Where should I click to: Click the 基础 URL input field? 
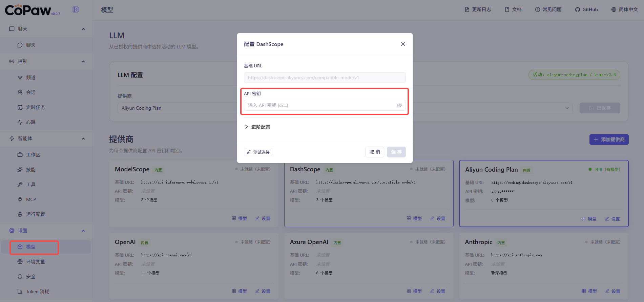coord(325,78)
